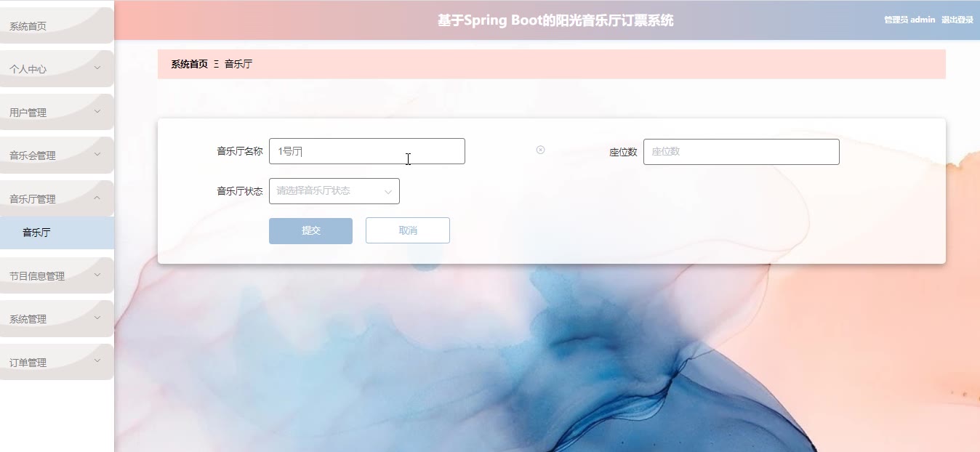Screen dimensions: 980x452
Task: Select 音乐厅 submenu item
Action: point(57,233)
